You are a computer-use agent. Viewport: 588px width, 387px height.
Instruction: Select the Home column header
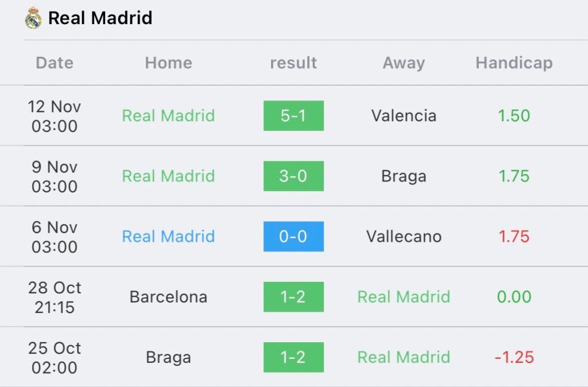tap(168, 63)
